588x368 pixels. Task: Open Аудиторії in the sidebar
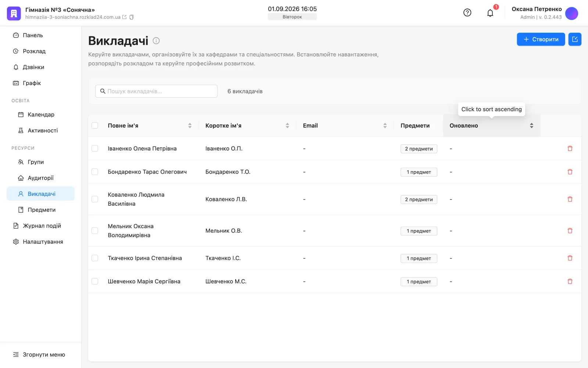click(x=40, y=178)
